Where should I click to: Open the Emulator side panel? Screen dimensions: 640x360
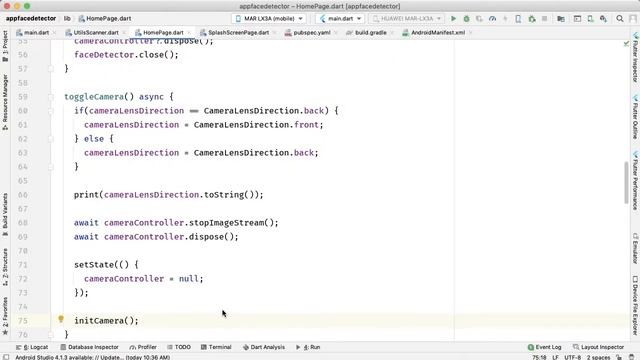pos(635,248)
